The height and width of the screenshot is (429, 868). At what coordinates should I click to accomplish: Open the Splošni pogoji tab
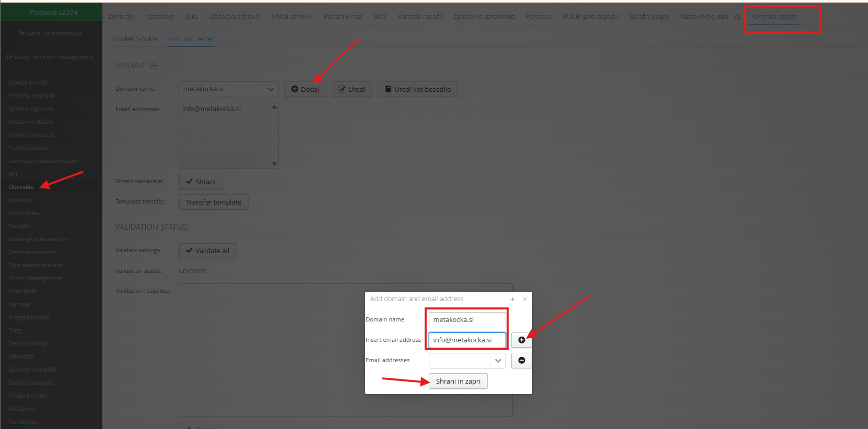(x=649, y=17)
